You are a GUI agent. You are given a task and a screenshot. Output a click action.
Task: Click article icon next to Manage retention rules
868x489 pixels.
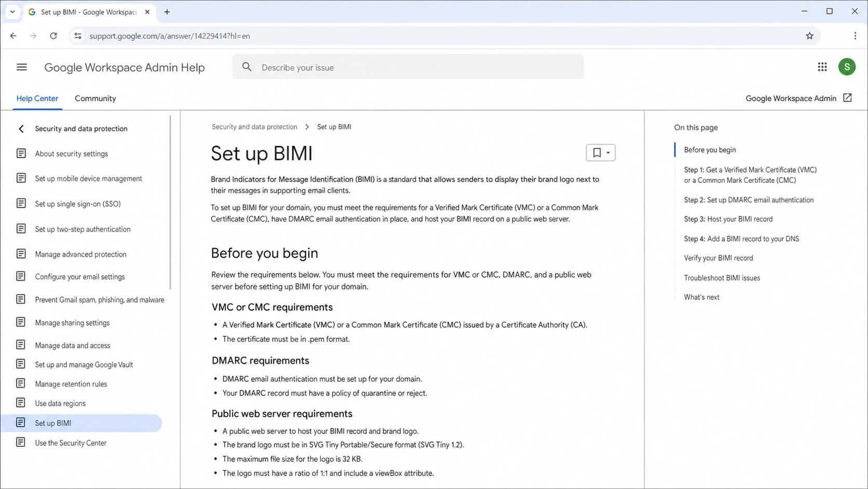coord(21,384)
